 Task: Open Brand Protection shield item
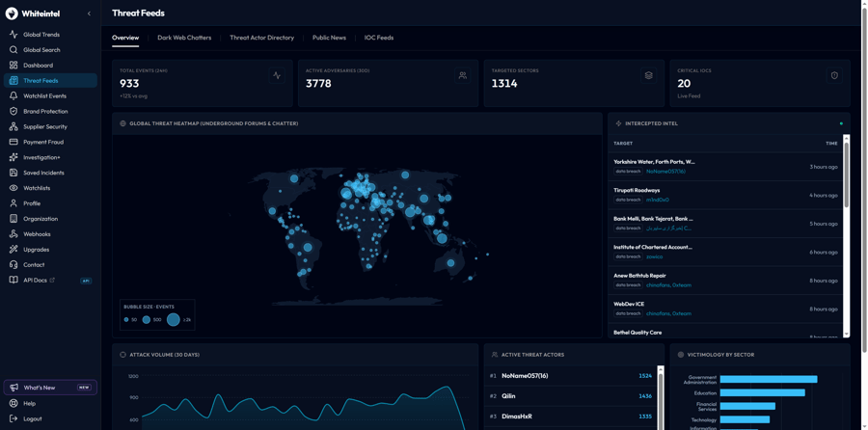tap(50, 111)
